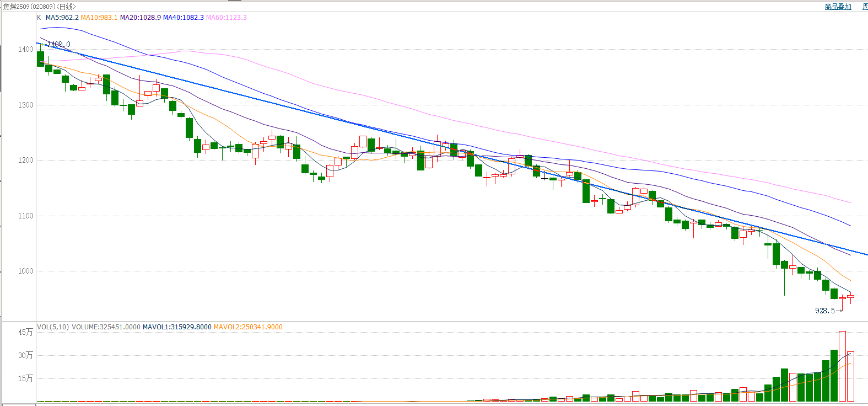Open the 商品叠加 overlay link
Screen dimensions: 868x406
838,7
